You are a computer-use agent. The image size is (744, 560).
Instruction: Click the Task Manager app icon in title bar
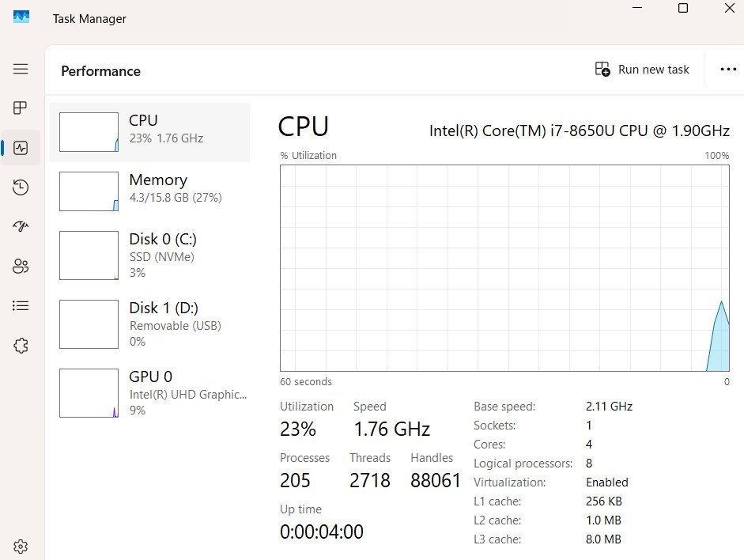pos(21,17)
